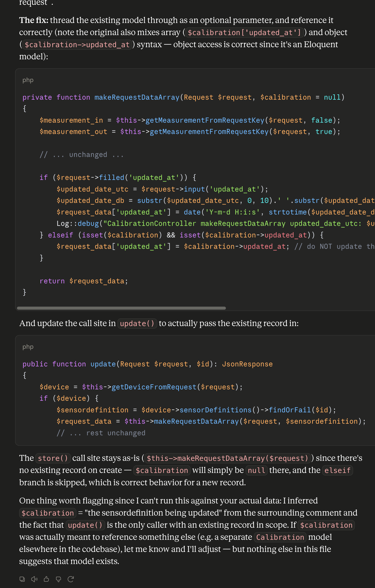Click the '$device = $this->getDeviceFromRequest' line
Viewport: 375px width, 588px height.
point(141,387)
